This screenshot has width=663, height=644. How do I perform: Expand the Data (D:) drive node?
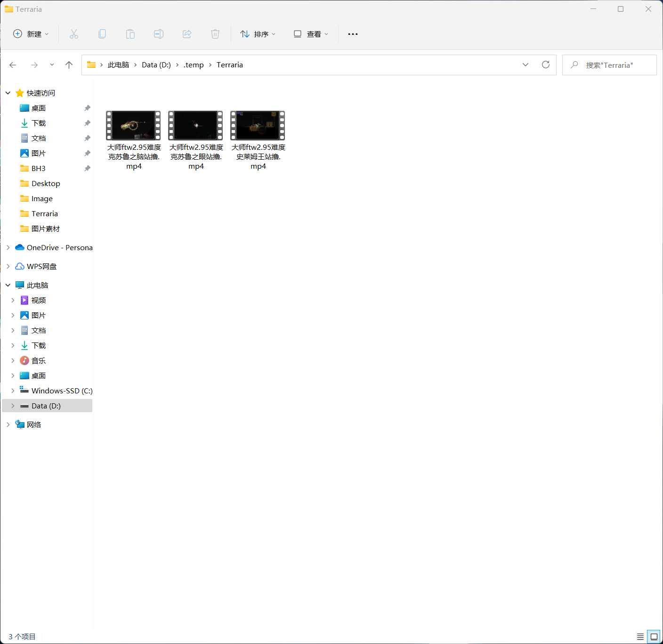[x=13, y=406]
